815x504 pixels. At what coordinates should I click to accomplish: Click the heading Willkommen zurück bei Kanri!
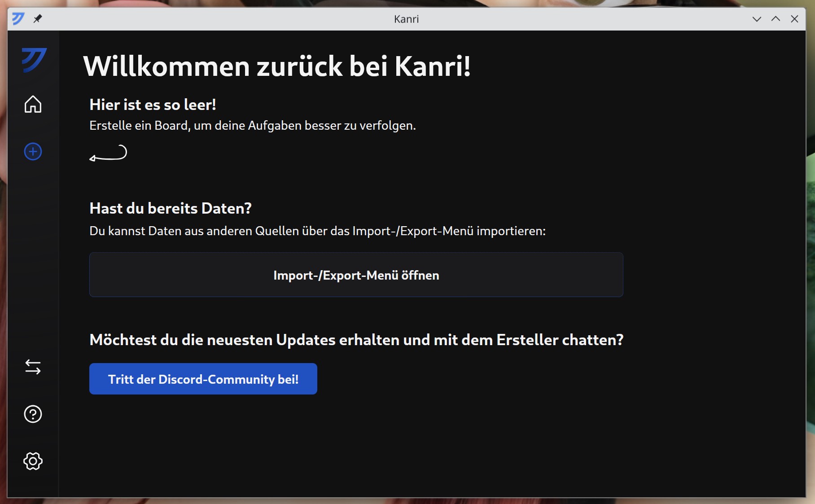(x=277, y=66)
